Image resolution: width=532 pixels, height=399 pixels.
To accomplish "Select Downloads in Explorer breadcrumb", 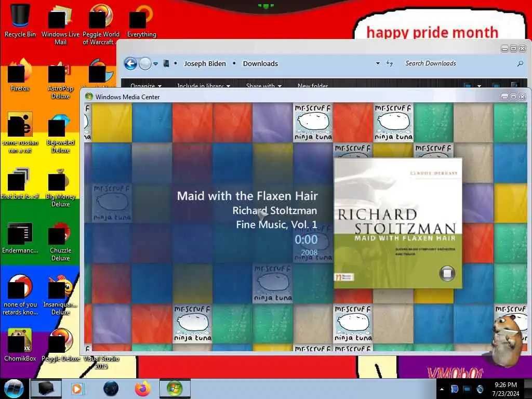I will coord(260,63).
